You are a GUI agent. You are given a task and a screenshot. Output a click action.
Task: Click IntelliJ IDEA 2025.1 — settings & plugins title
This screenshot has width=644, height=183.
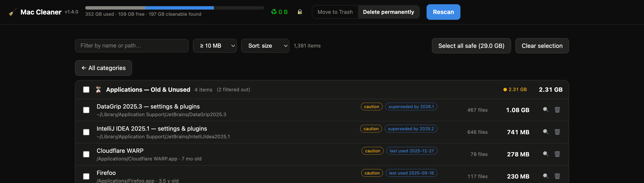pyautogui.click(x=152, y=129)
